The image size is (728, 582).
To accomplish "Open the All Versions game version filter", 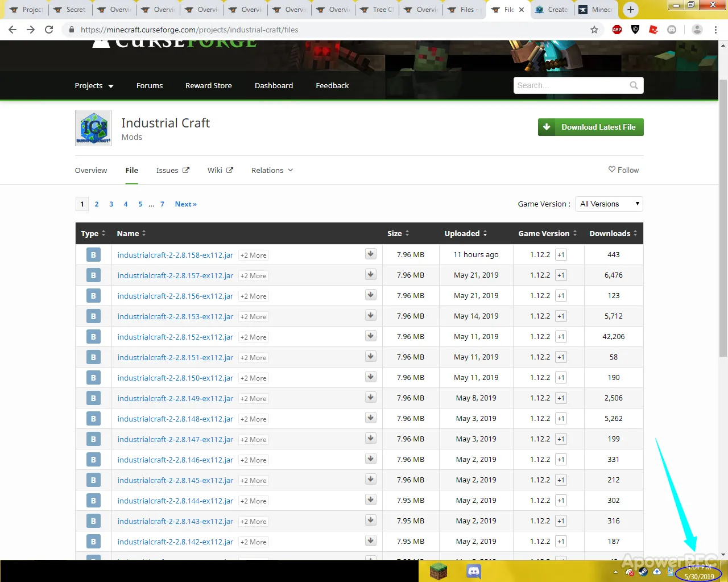I will click(609, 204).
